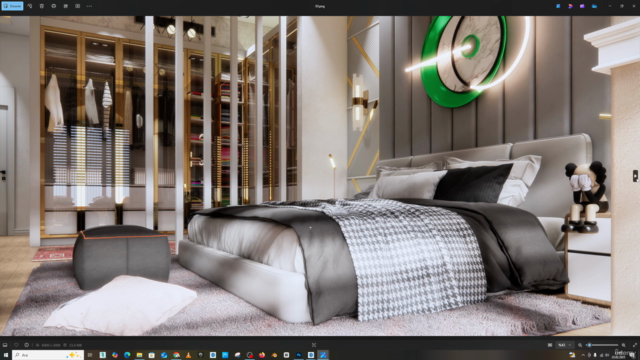Viewport: 640px width, 360px height.
Task: Open File Explorer from the taskbar
Action: point(139,355)
